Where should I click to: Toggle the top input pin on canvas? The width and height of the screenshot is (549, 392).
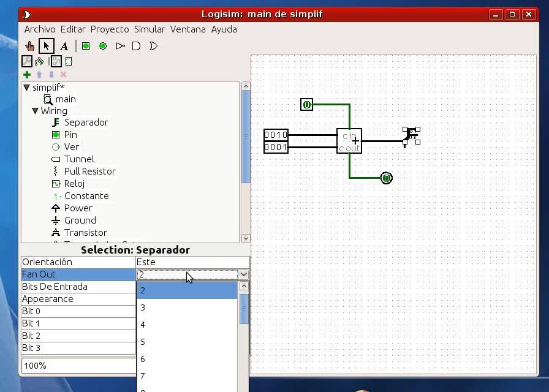307,105
